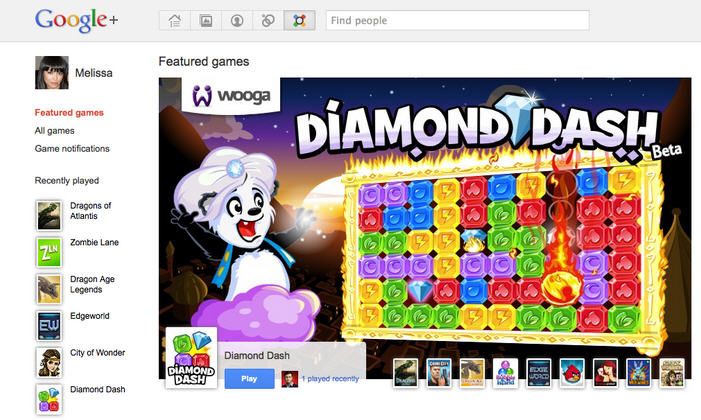The width and height of the screenshot is (701, 420).
Task: Open the Home icon in top navigation
Action: click(174, 21)
